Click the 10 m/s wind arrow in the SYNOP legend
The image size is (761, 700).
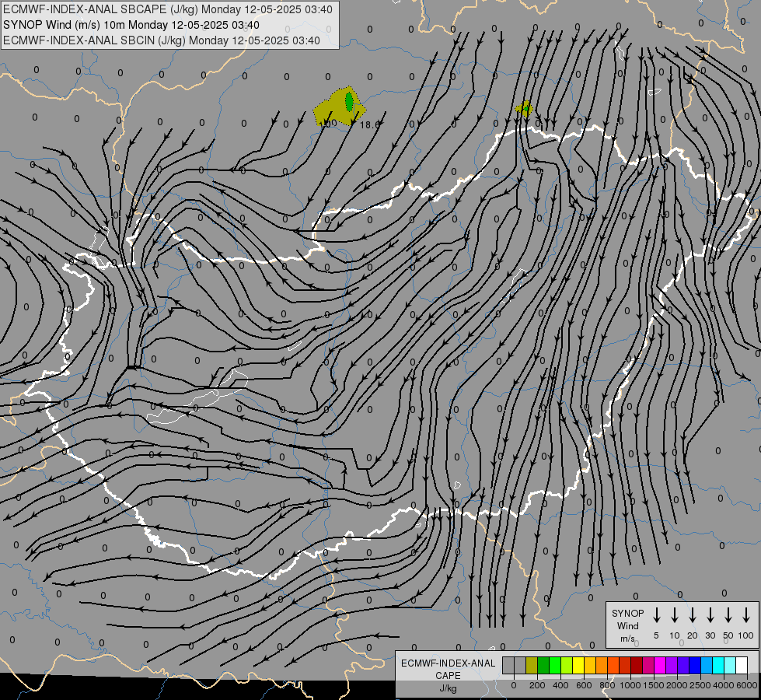click(x=675, y=616)
